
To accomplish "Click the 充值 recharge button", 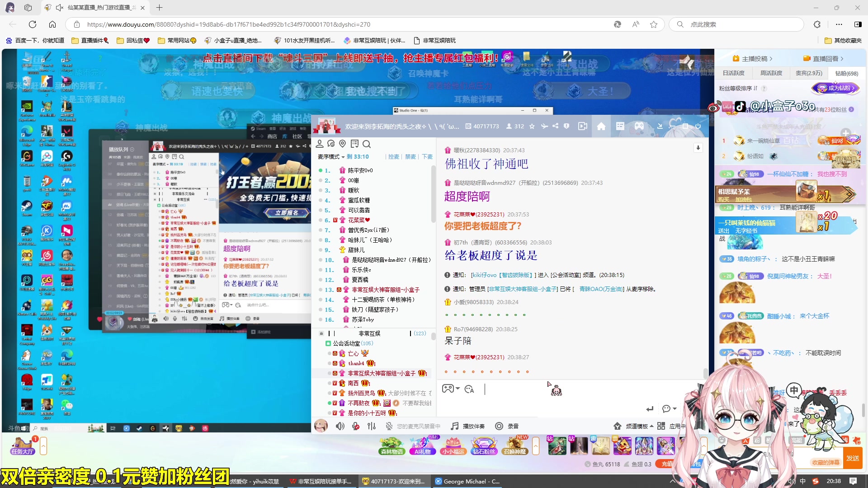I will 667,464.
